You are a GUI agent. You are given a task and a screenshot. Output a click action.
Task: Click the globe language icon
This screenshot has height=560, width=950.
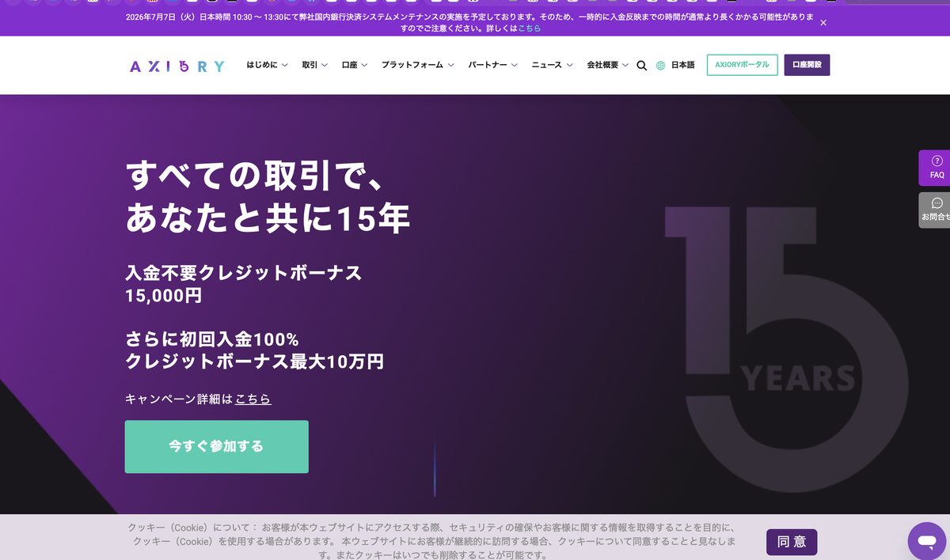tap(660, 66)
